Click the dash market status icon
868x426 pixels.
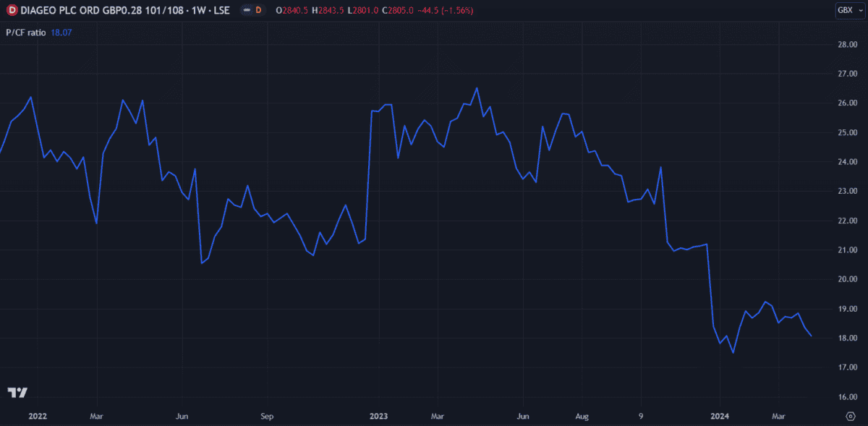pos(248,10)
